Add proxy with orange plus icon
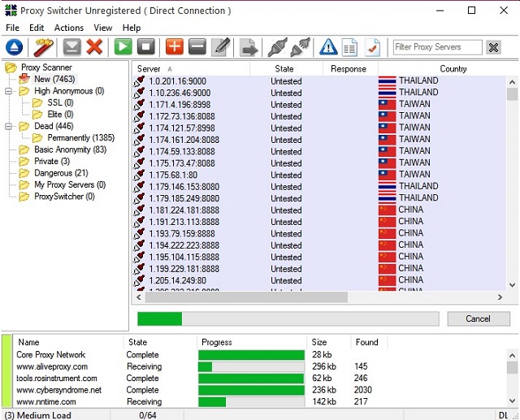Viewport: 520px width, 420px height. [175, 47]
